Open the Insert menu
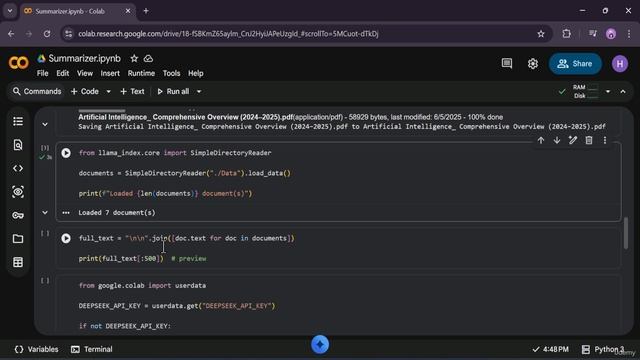 coord(110,73)
